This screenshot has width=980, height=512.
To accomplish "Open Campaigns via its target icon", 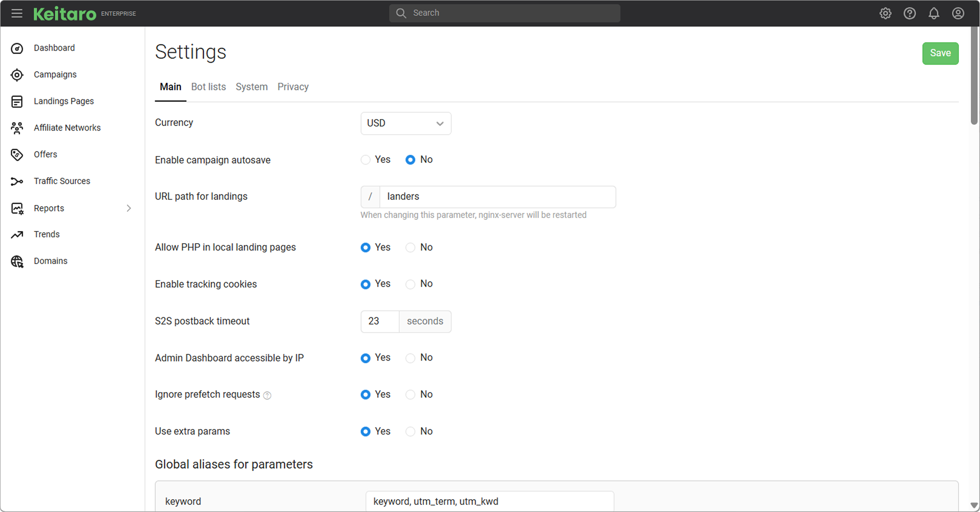I will pos(17,75).
